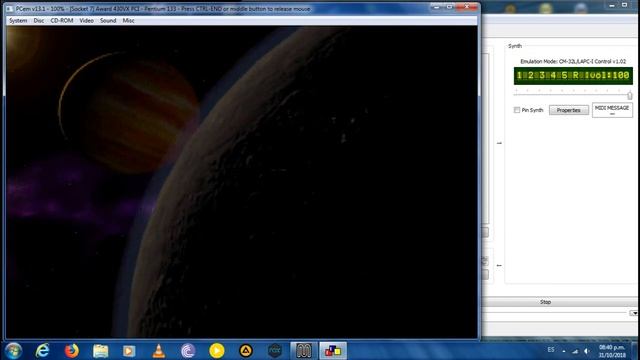Screen dimensions: 640x360
Task: Switch to the PCem taskbar button
Action: tap(333, 351)
